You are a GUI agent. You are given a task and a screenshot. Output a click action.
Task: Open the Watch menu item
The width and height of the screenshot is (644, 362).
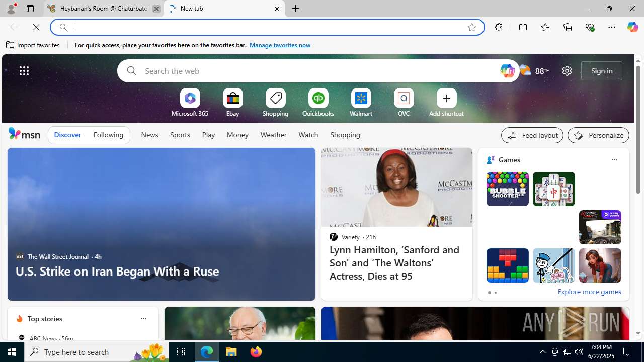(308, 135)
